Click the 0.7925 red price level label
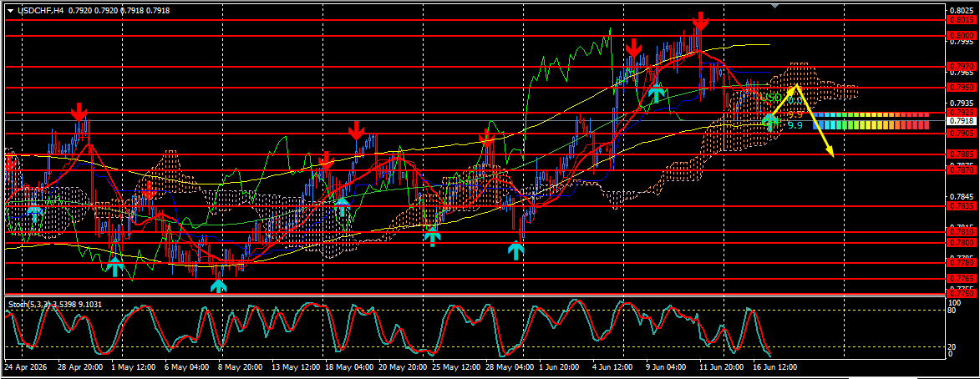Screen dimensions: 980x379 (x=962, y=113)
